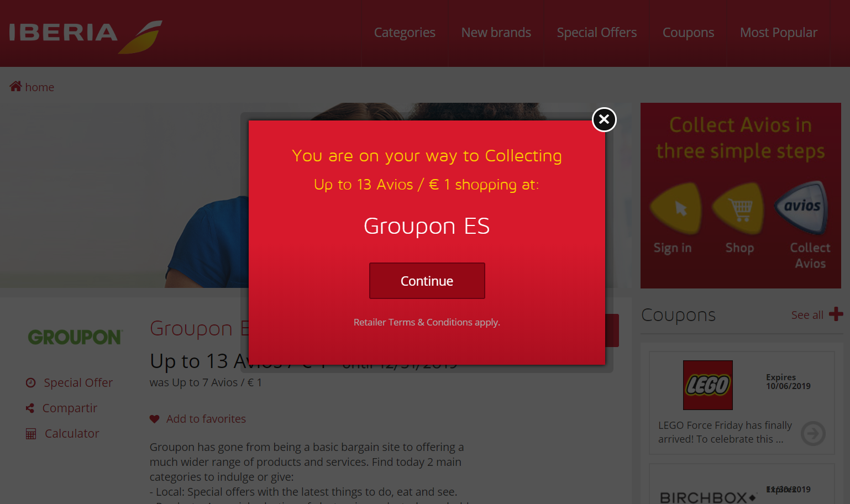Click the Collect Avios badge icon
Image resolution: width=850 pixels, height=504 pixels.
[x=801, y=207]
